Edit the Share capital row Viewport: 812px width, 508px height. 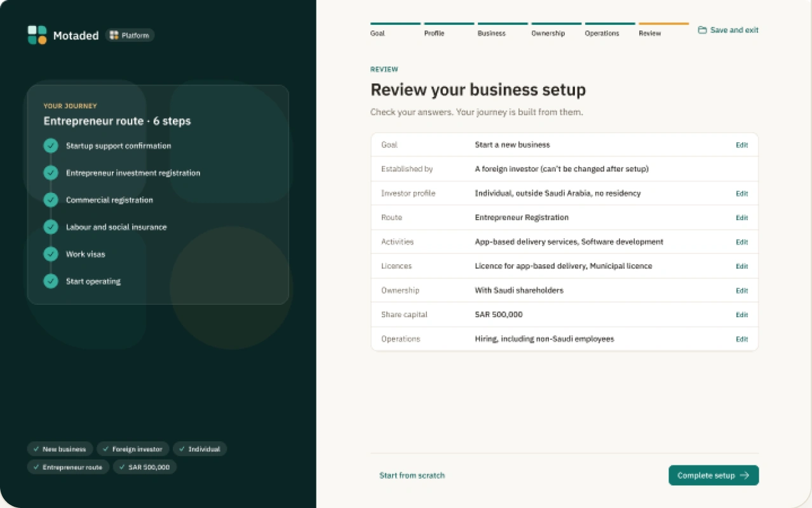pyautogui.click(x=741, y=315)
